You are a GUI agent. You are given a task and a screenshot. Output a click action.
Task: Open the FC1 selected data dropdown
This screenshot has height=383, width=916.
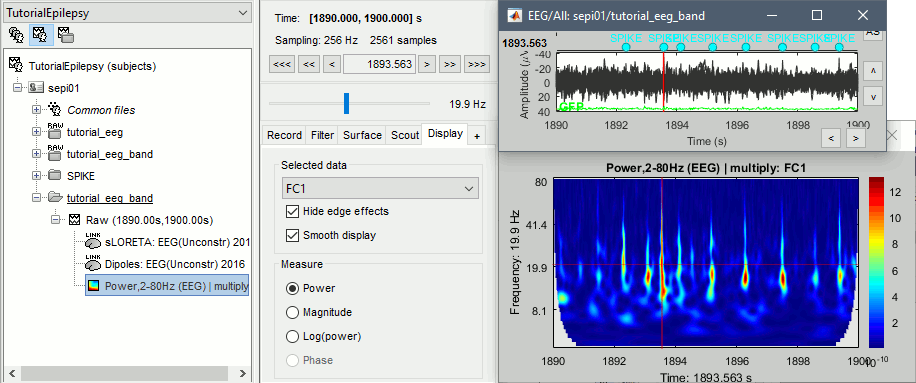379,189
